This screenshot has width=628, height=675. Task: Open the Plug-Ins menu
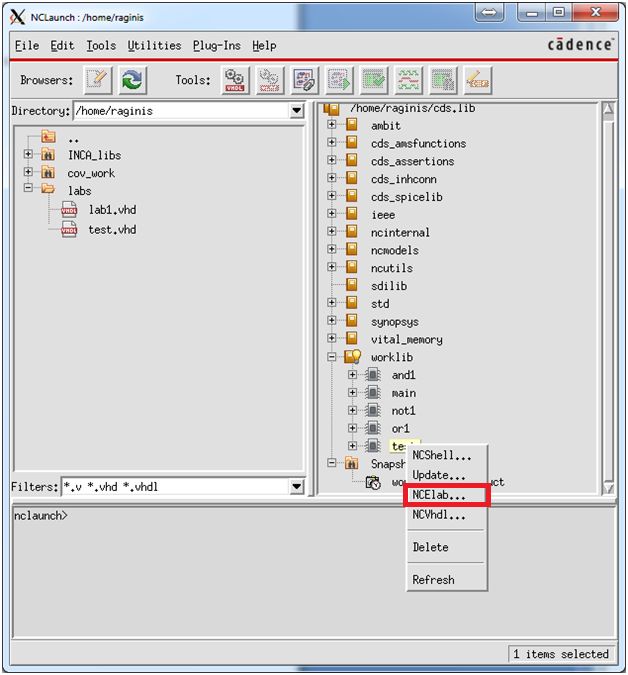tap(217, 46)
